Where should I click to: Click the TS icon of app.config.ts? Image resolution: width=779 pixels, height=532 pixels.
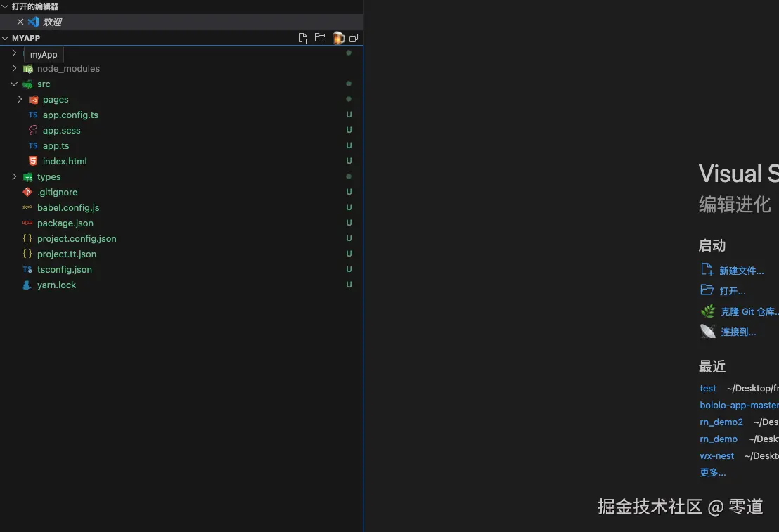[33, 115]
